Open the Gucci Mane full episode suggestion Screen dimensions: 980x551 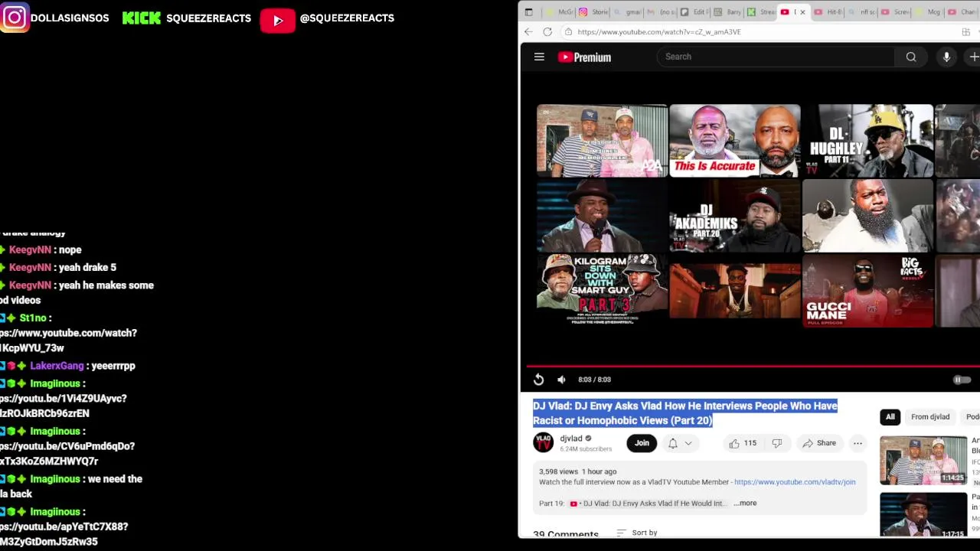tap(867, 291)
